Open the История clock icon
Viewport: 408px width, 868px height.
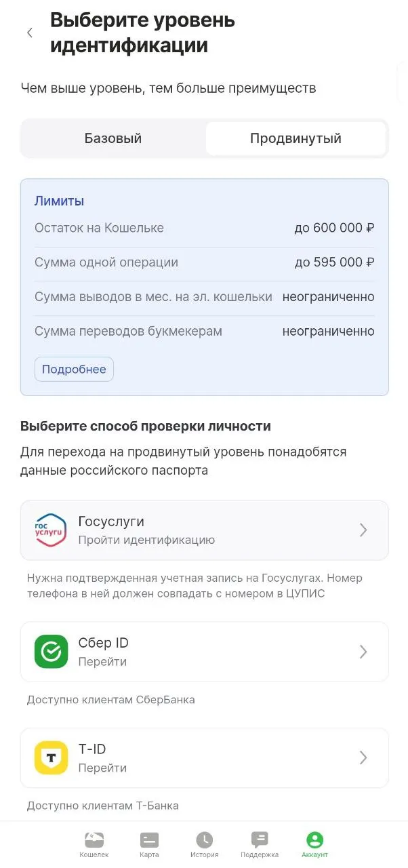[204, 840]
